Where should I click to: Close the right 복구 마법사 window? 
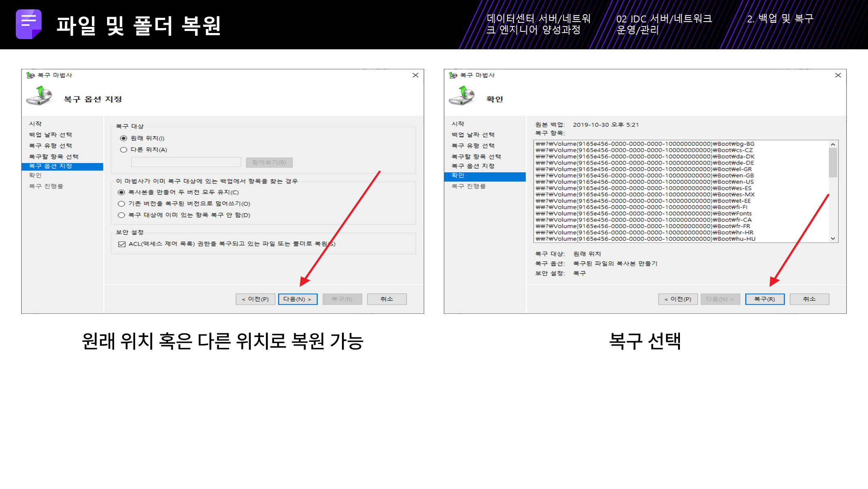[x=838, y=75]
